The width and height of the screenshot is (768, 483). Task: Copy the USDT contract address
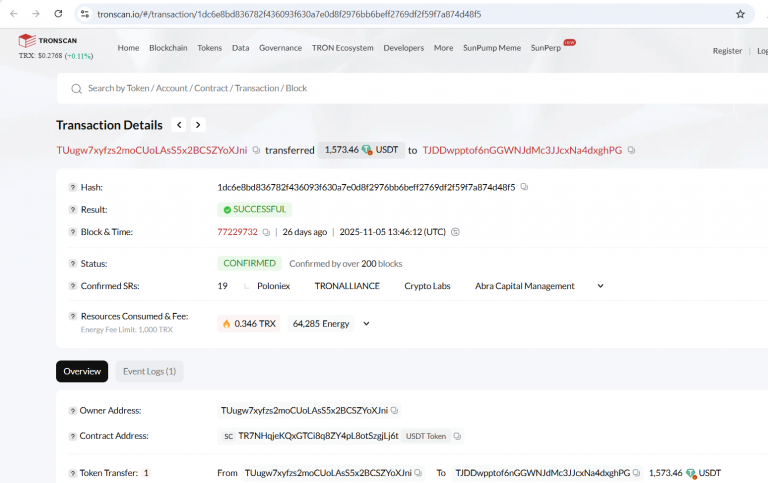(457, 435)
